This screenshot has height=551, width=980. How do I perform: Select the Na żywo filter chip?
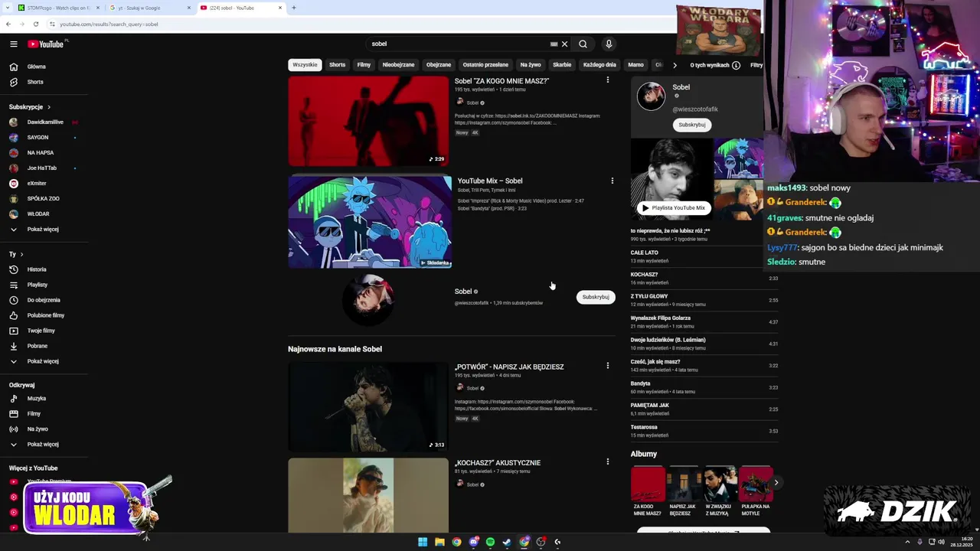tap(531, 65)
